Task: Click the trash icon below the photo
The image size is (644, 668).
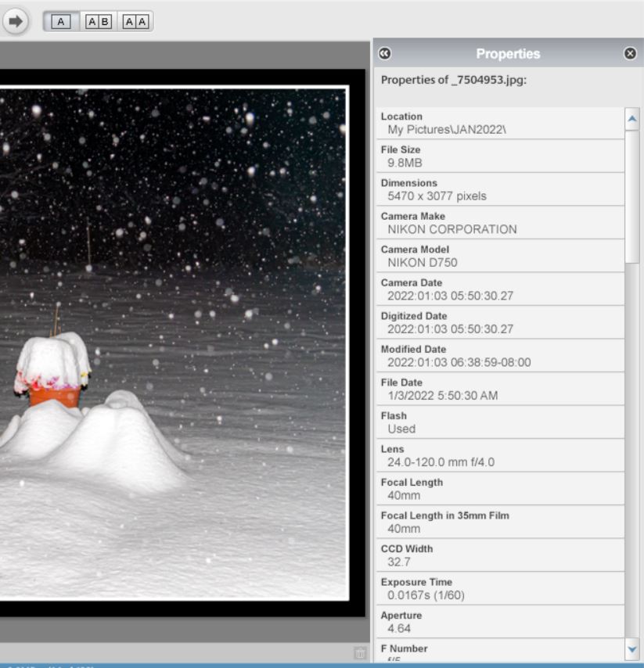Action: [x=360, y=653]
